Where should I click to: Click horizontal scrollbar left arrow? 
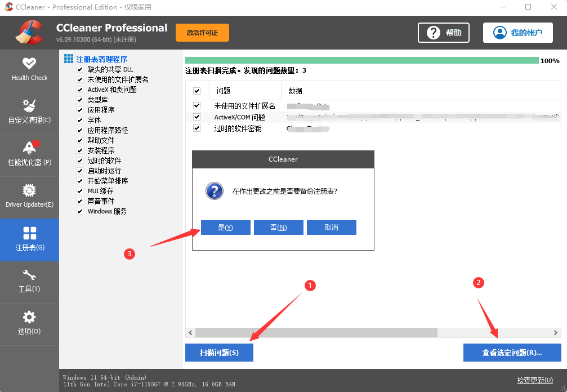[190, 332]
